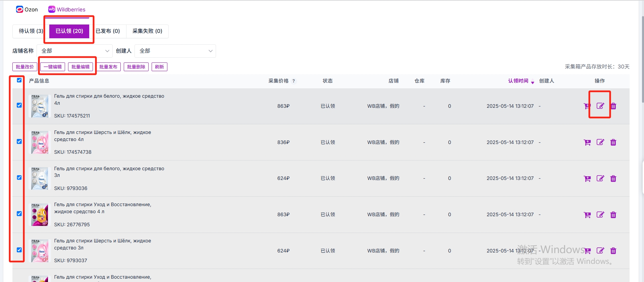Click edit icon for SKU 26776795
The image size is (644, 282).
tap(600, 215)
